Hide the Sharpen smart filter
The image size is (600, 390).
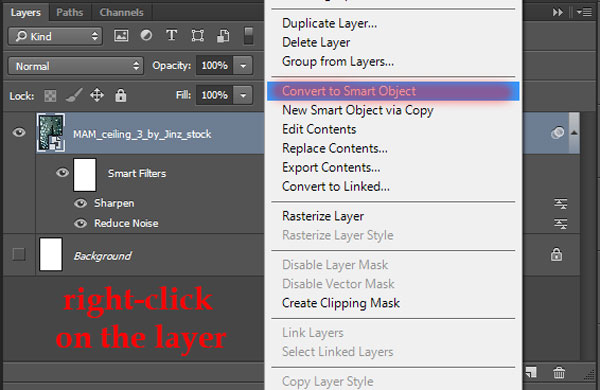tap(80, 203)
